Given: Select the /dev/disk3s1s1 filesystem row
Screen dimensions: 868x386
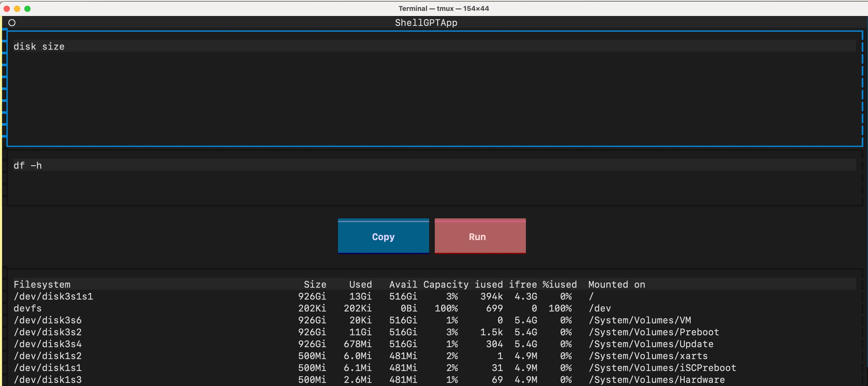Looking at the screenshot, I should click(x=53, y=296).
